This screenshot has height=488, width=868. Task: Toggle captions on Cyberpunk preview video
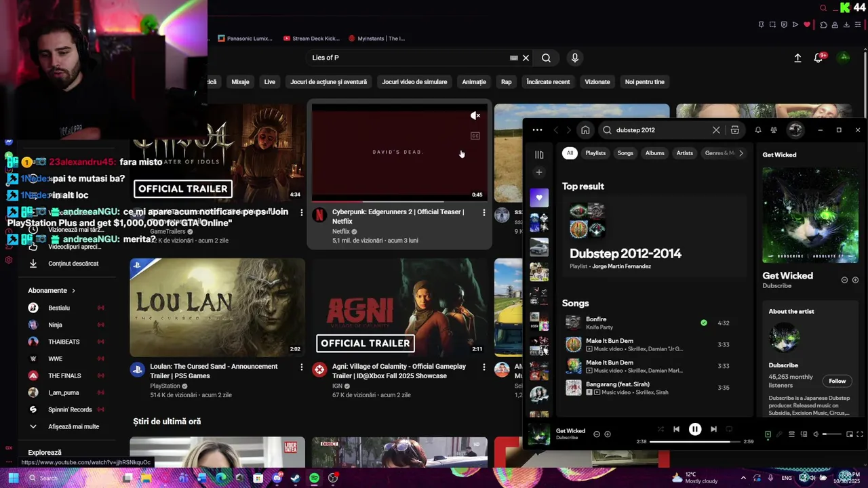click(x=475, y=136)
